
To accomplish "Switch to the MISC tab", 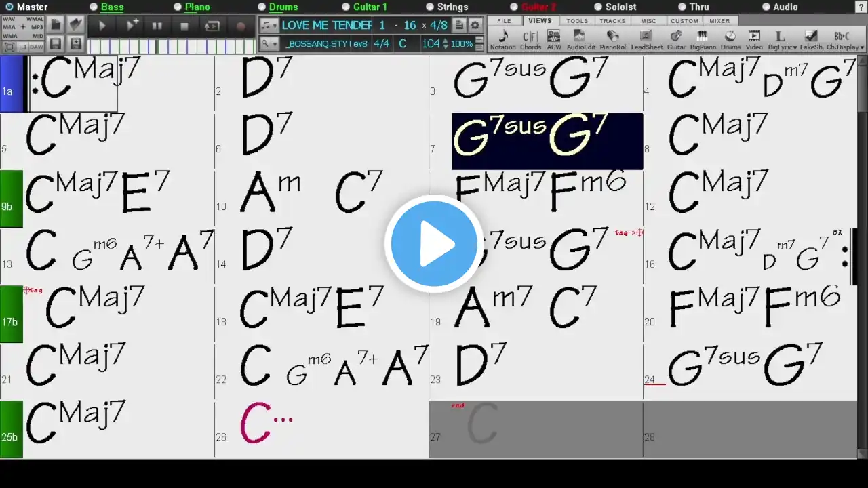I will (x=648, y=21).
